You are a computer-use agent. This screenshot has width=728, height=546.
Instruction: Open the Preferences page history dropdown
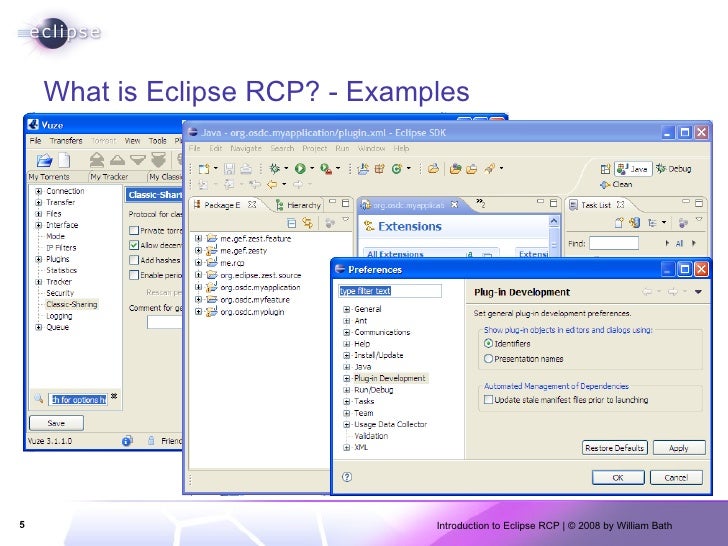(x=698, y=292)
